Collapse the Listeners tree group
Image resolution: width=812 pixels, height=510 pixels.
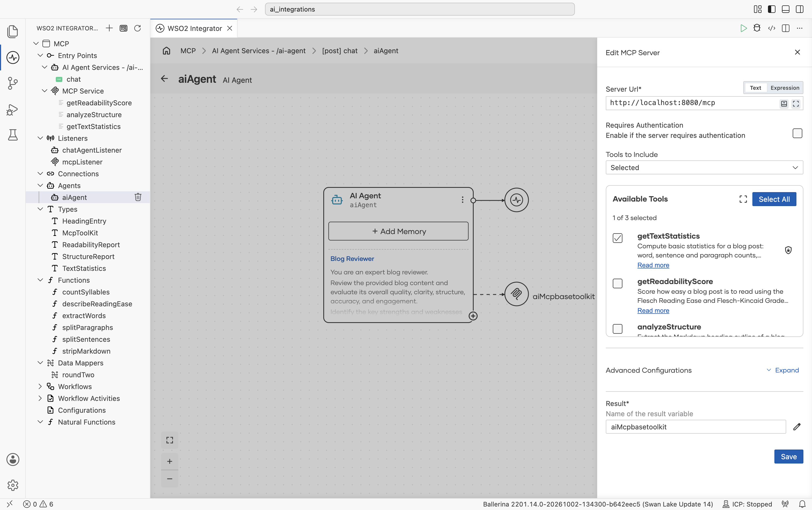41,138
